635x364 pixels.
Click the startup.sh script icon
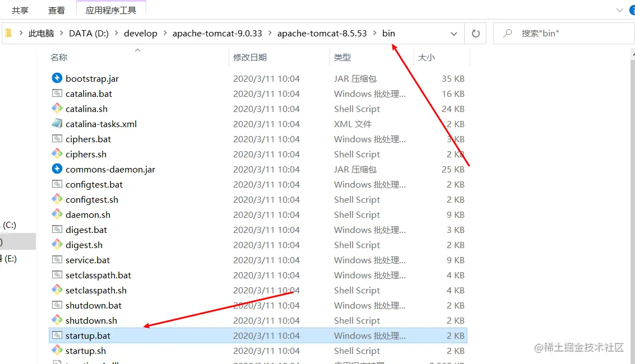tap(57, 350)
